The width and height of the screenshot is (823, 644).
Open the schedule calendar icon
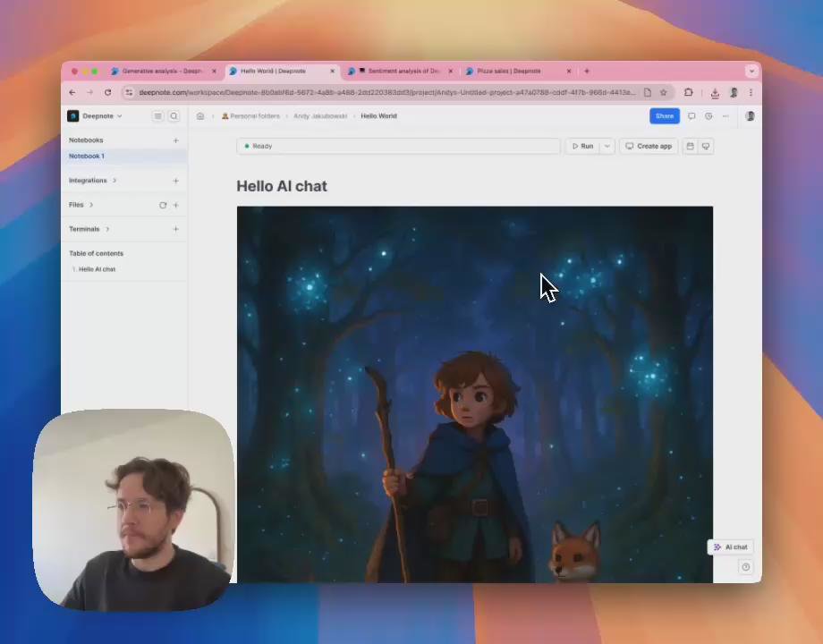click(691, 146)
